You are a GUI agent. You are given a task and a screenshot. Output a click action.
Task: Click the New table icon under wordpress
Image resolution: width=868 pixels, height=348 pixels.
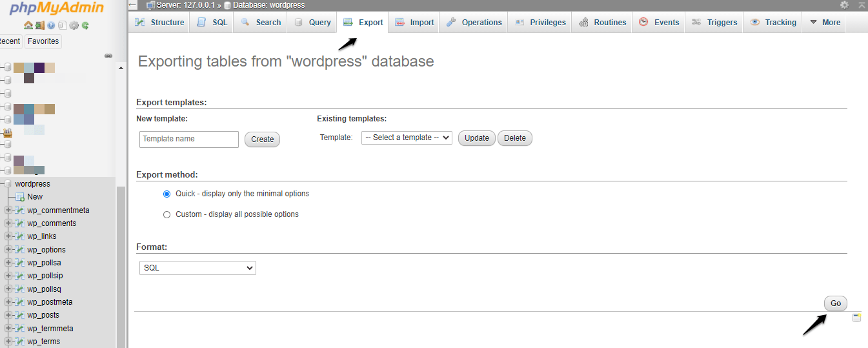point(20,197)
